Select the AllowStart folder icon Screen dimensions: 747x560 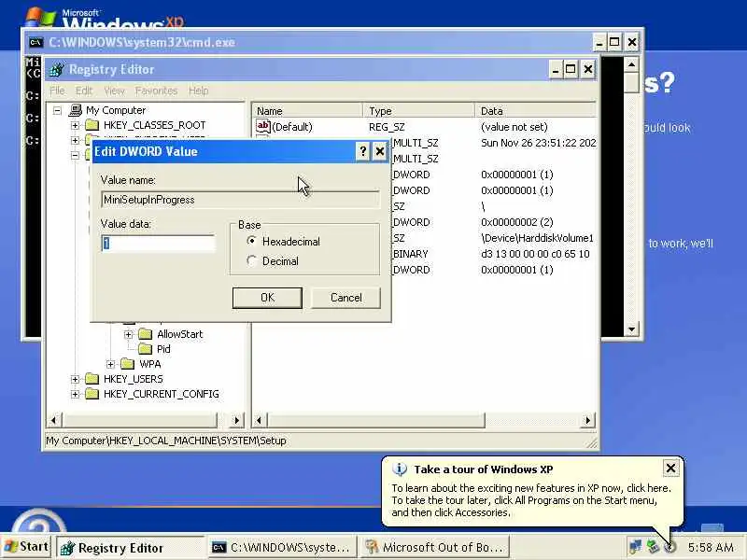[146, 334]
